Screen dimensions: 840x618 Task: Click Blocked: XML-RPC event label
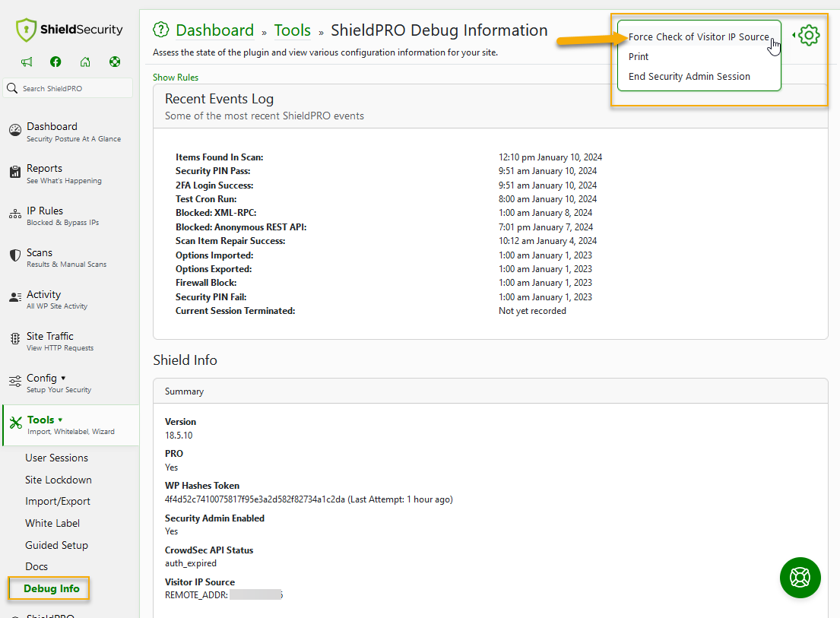click(216, 213)
